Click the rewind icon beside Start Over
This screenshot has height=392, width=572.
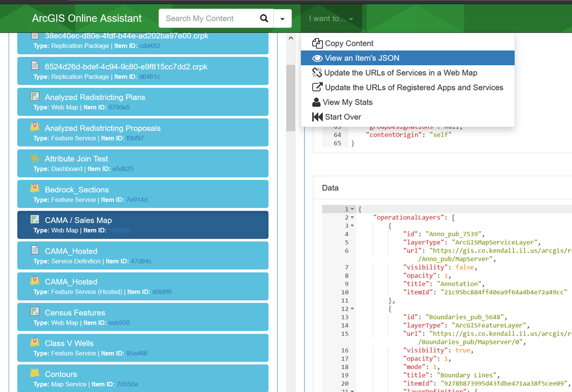[317, 117]
